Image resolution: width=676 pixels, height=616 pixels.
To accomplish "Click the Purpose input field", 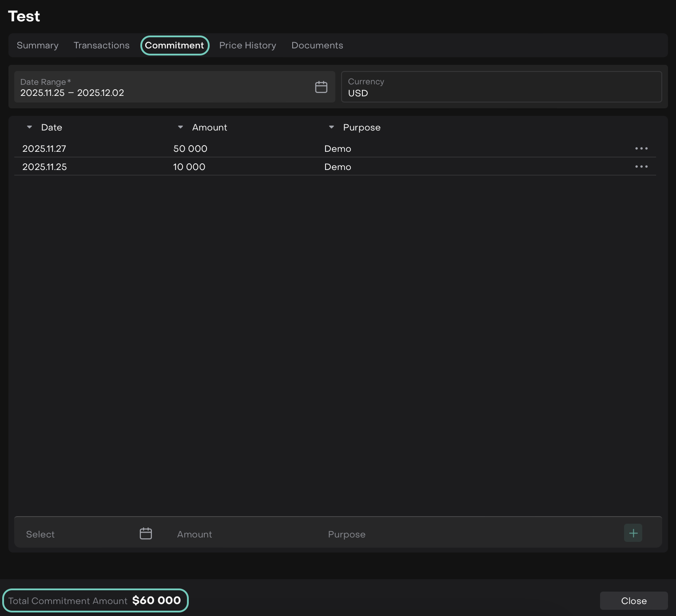I will click(x=466, y=534).
